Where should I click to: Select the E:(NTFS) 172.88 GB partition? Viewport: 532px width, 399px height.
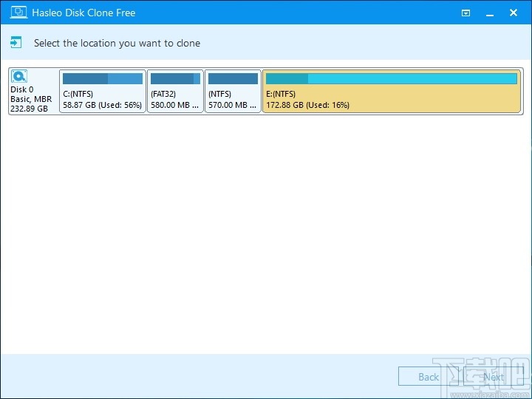(x=392, y=91)
